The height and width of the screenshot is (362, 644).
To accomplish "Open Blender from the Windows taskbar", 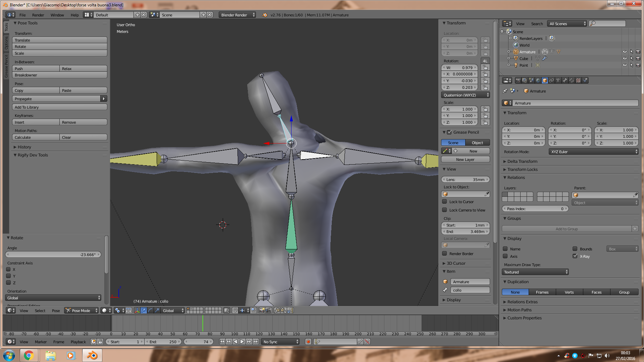I will [92, 355].
